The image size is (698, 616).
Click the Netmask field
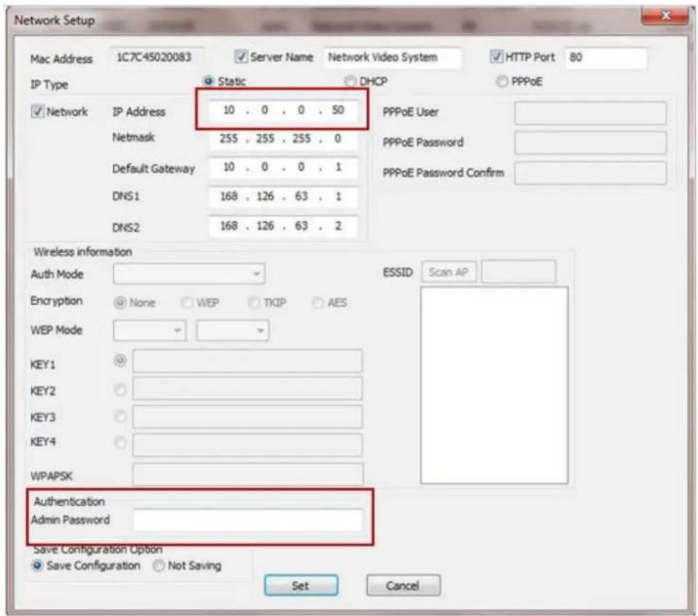click(x=283, y=139)
